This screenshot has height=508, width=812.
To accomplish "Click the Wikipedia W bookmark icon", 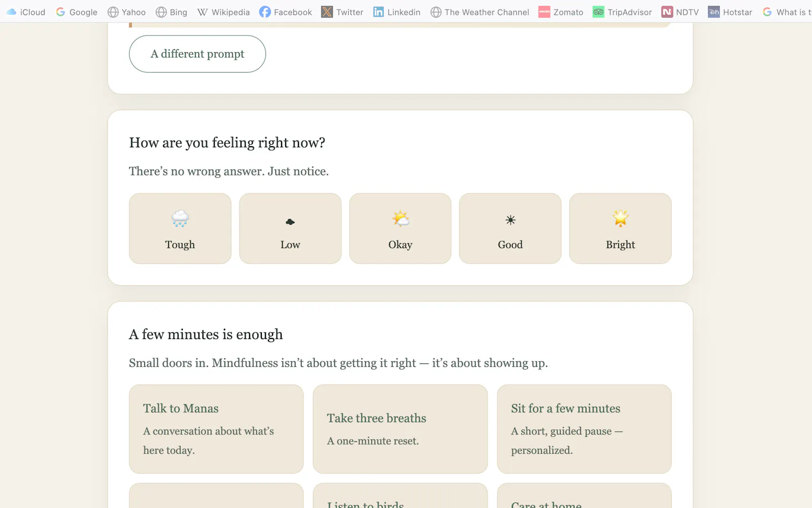I will point(202,12).
